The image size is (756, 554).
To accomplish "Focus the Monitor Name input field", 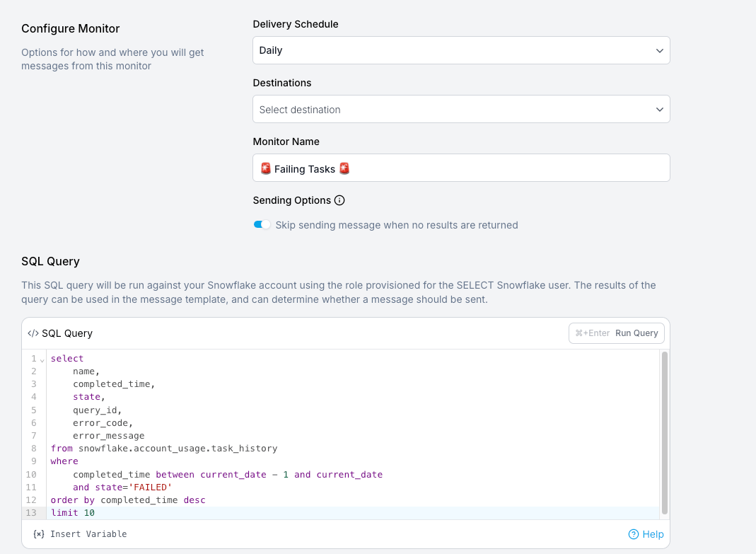I will coord(461,168).
